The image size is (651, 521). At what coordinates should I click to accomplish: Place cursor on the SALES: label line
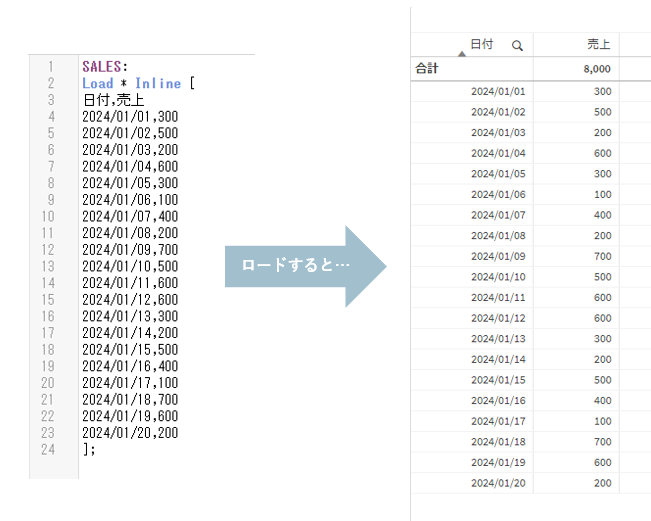click(x=105, y=67)
